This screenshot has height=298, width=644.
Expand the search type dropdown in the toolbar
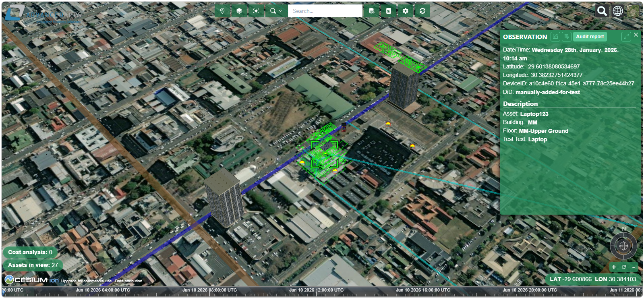pos(276,11)
